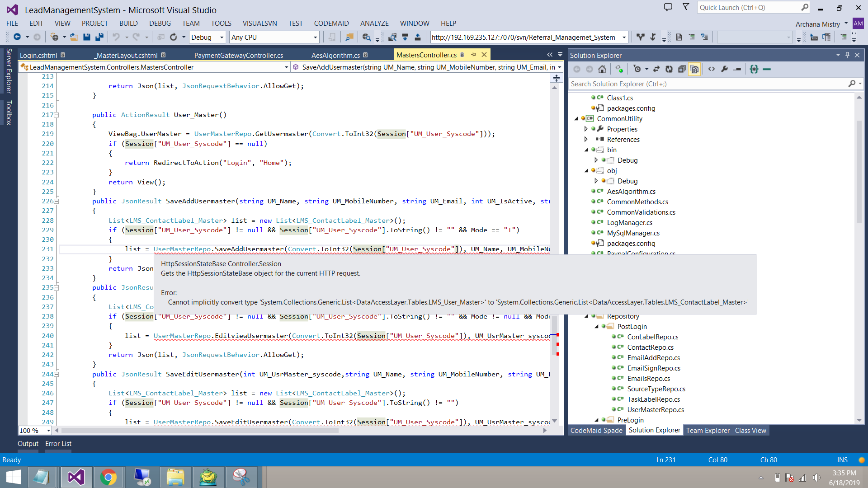The height and width of the screenshot is (488, 868).
Task: Click the Save All icon
Action: (99, 37)
